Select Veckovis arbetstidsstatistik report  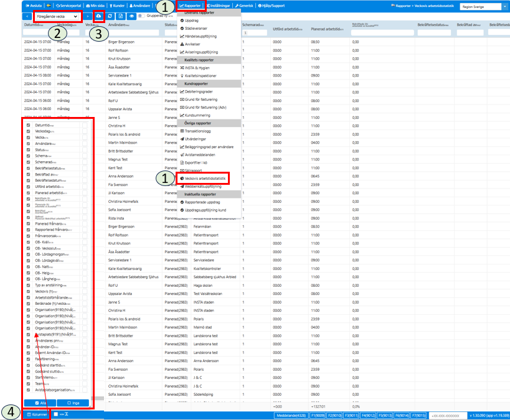coord(203,179)
